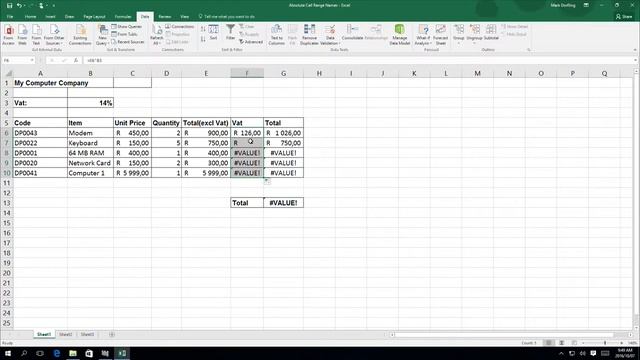Image resolution: width=640 pixels, height=360 pixels.
Task: Open the From Other Sources dropdown
Action: pyautogui.click(x=54, y=35)
